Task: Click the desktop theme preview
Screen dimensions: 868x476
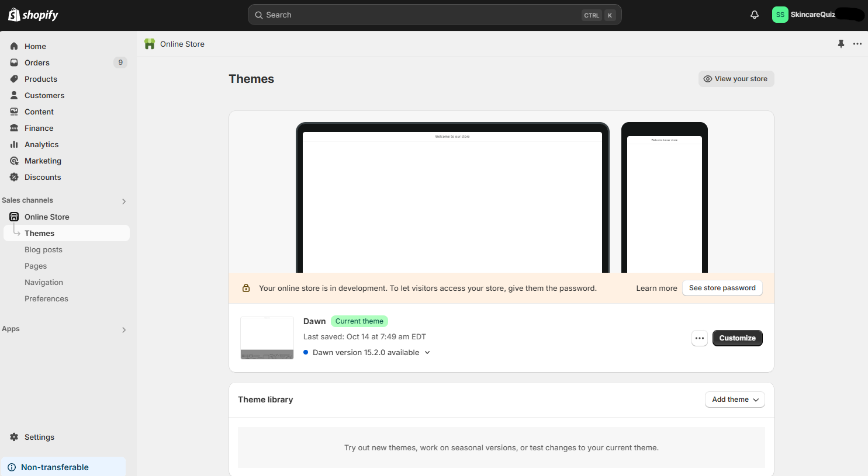Action: point(452,197)
